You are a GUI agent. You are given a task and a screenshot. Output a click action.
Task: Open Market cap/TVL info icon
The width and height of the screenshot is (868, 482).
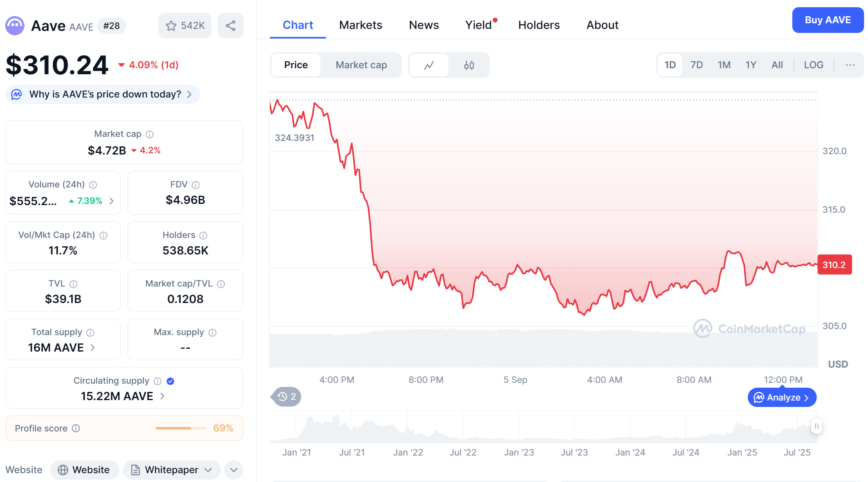pos(221,284)
